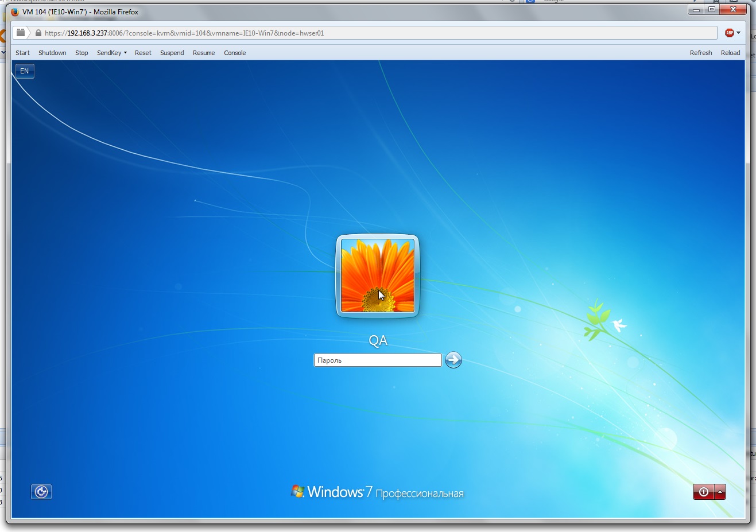
Task: Click Console in the toolbar
Action: point(235,53)
